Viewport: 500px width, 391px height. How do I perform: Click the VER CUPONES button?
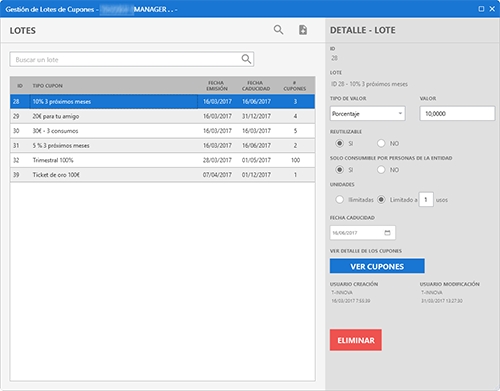(x=377, y=266)
